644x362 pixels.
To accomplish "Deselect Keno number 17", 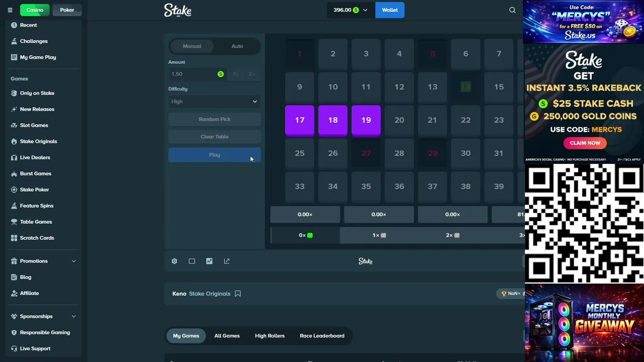I will pyautogui.click(x=300, y=120).
